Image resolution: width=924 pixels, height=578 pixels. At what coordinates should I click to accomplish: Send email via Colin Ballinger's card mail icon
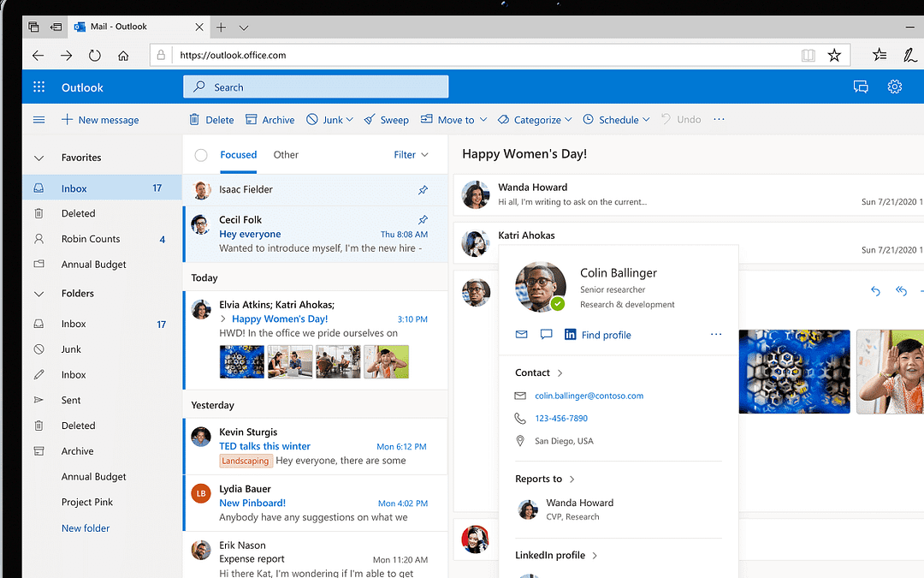coord(522,335)
